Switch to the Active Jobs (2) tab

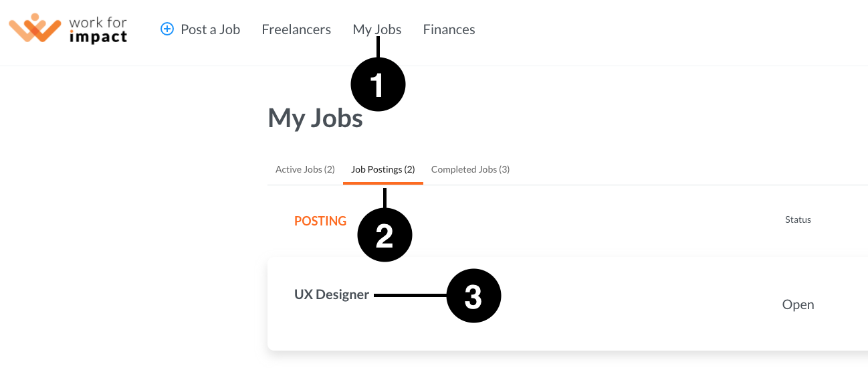pos(305,169)
